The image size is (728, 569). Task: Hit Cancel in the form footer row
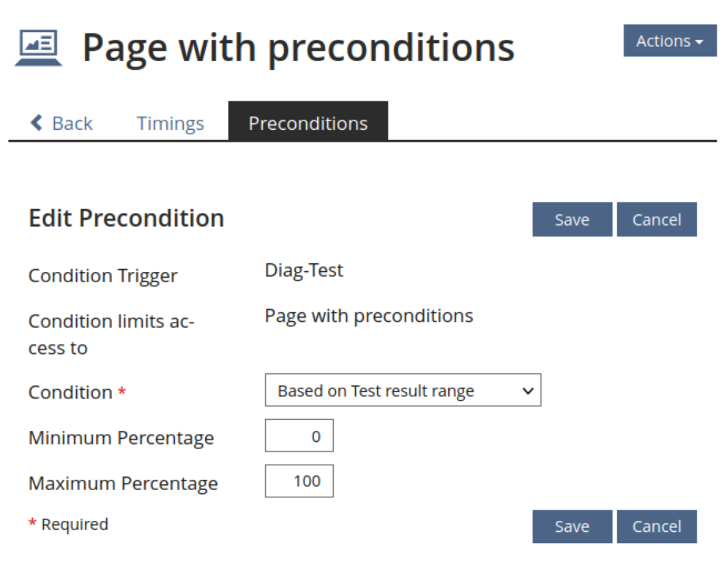[656, 527]
